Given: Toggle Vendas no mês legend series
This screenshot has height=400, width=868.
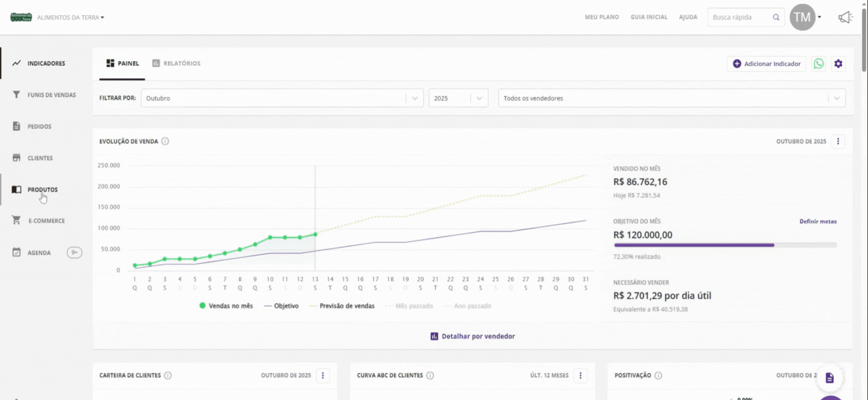Looking at the screenshot, I should 226,306.
